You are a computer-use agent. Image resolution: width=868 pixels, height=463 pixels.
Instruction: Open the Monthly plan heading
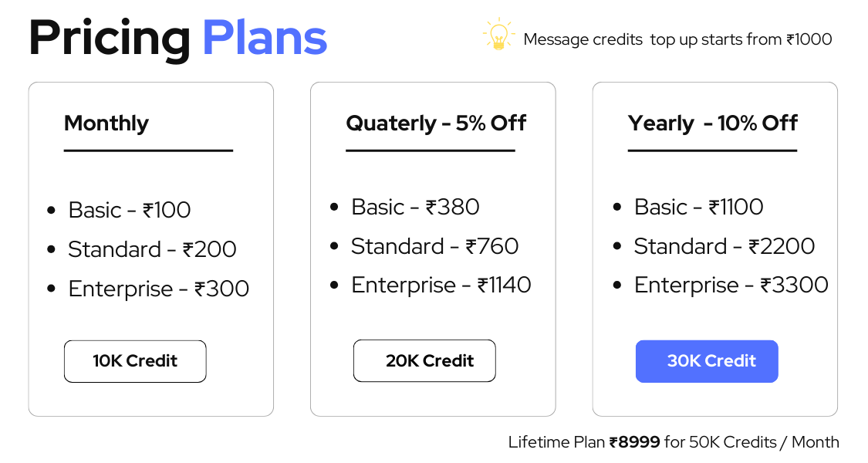pyautogui.click(x=106, y=123)
